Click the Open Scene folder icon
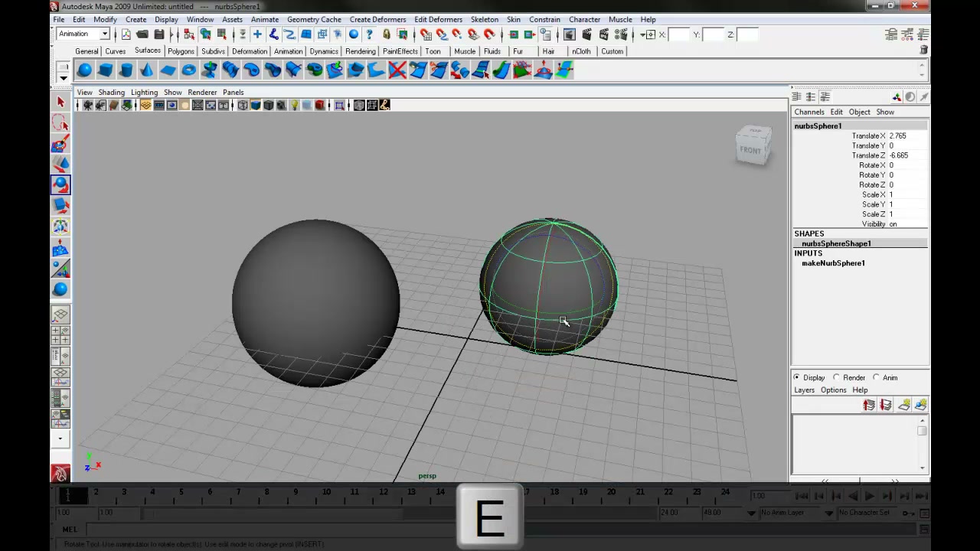This screenshot has width=980, height=551. click(142, 34)
